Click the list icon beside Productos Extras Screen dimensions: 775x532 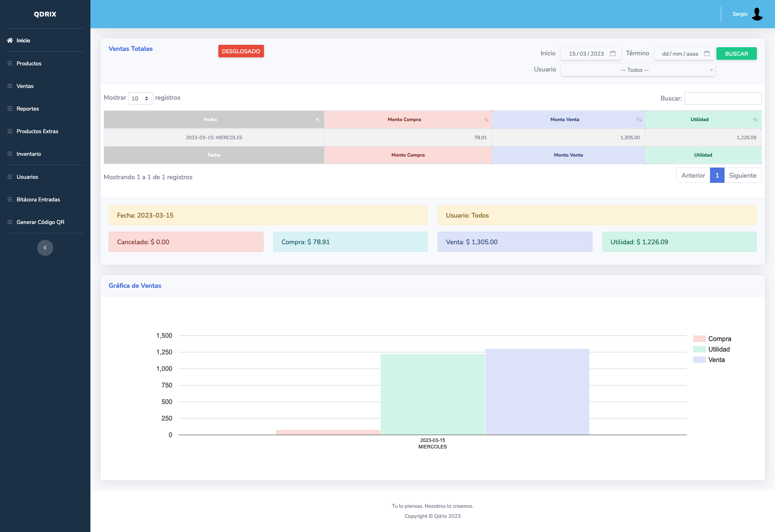pos(10,131)
